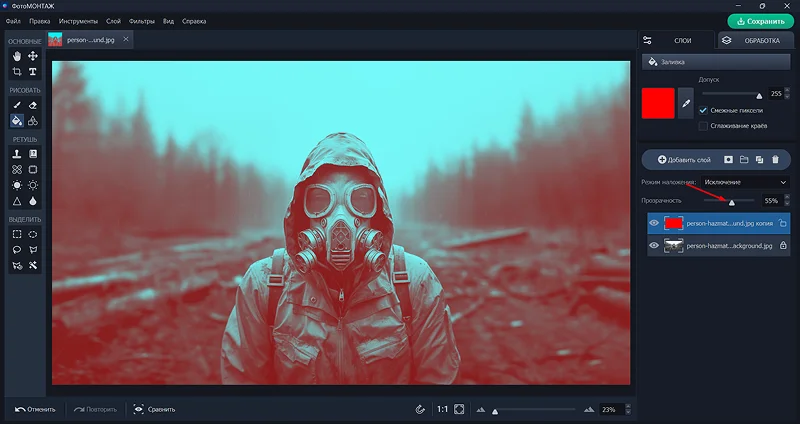Increase zoom percentage with up arrow

coord(628,406)
